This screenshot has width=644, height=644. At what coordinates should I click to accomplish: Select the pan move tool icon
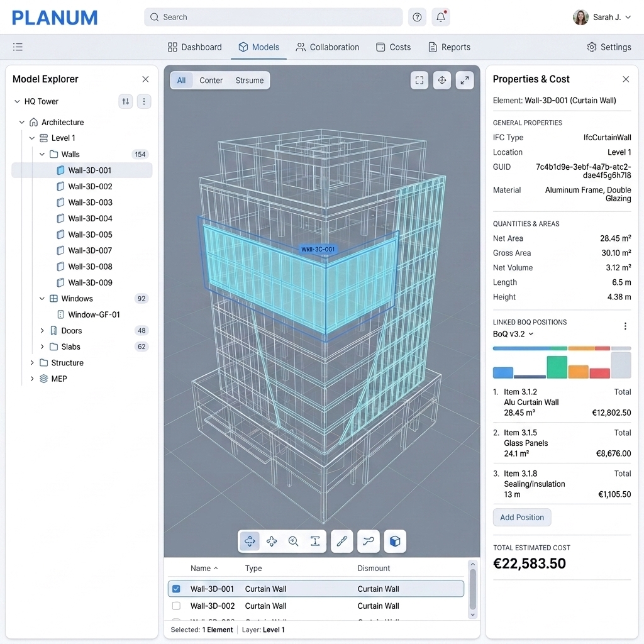point(272,541)
